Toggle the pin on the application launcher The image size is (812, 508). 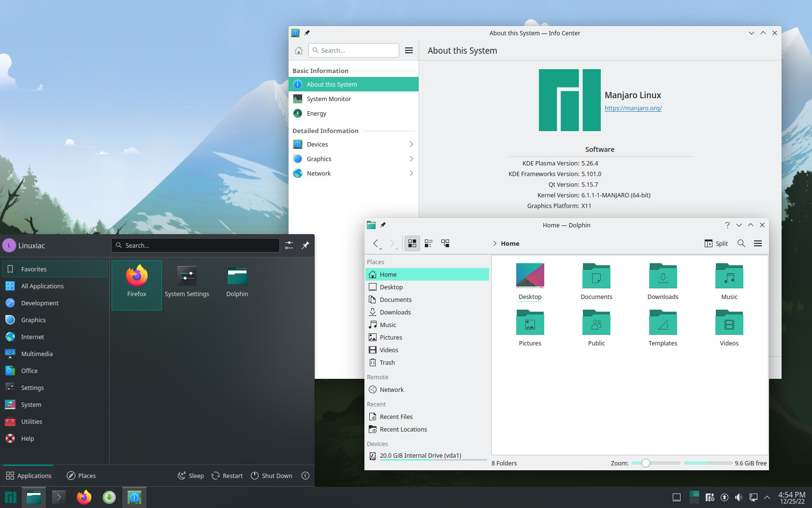[x=305, y=245]
